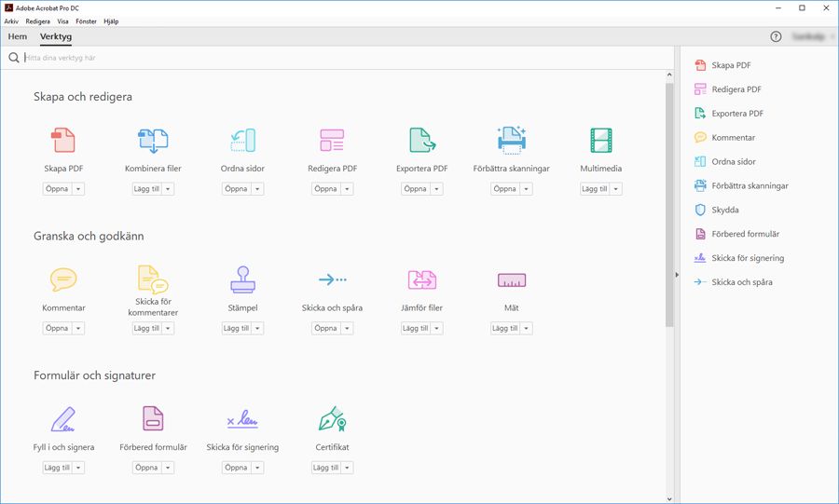
Task: Click the vertical scrollbar thumb
Action: click(x=669, y=205)
